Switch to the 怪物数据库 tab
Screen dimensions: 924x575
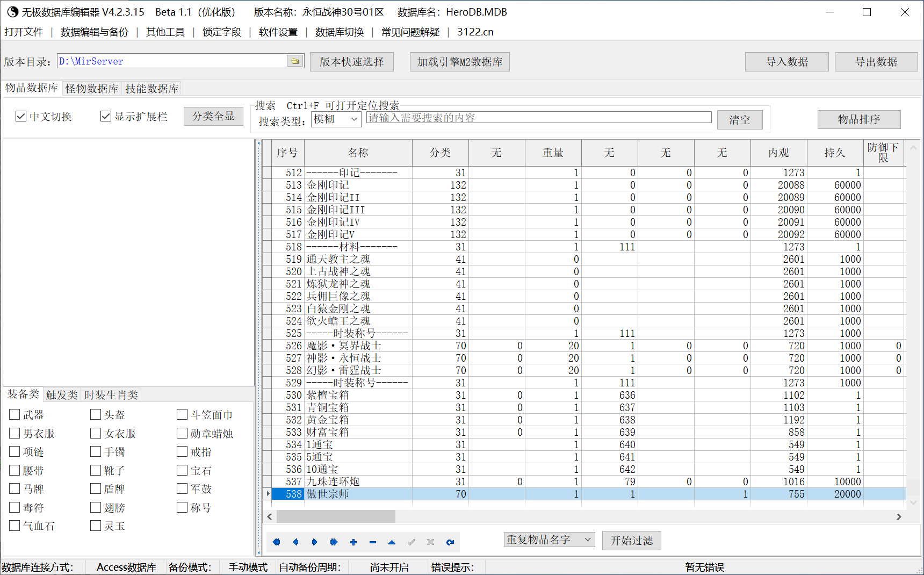pos(92,89)
